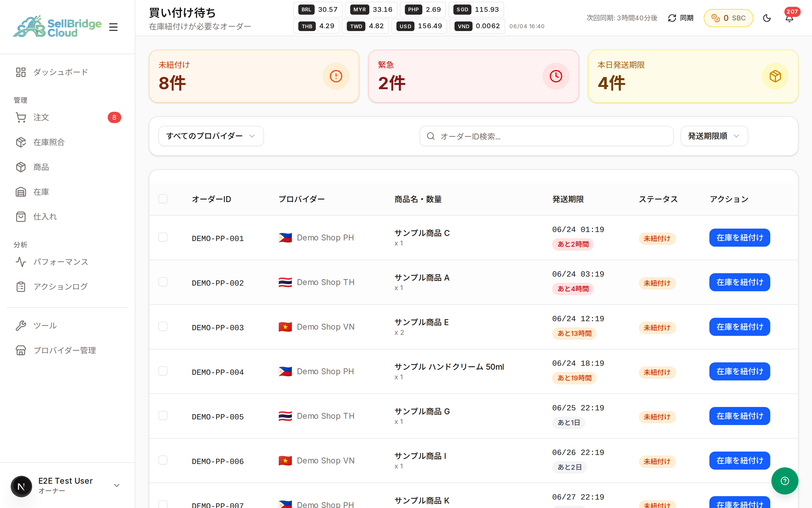
Task: Click 在庫を紐付け for DEMO-PP-003
Action: 740,327
